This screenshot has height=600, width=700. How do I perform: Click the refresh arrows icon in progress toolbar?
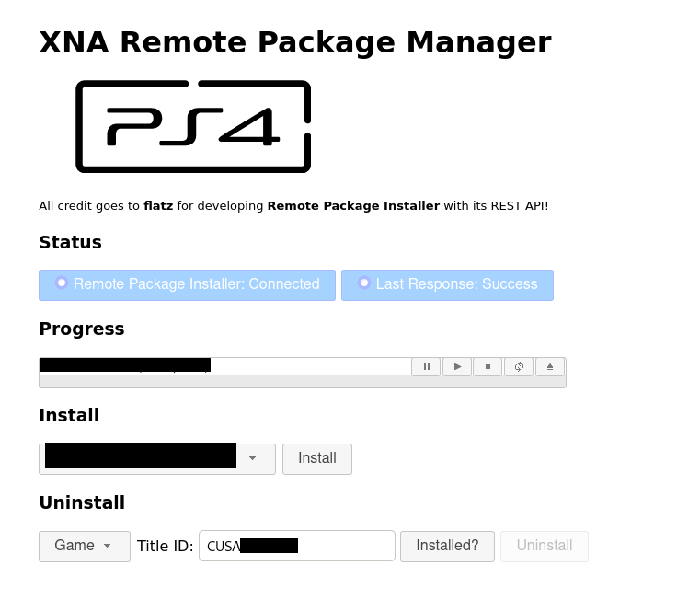point(519,367)
